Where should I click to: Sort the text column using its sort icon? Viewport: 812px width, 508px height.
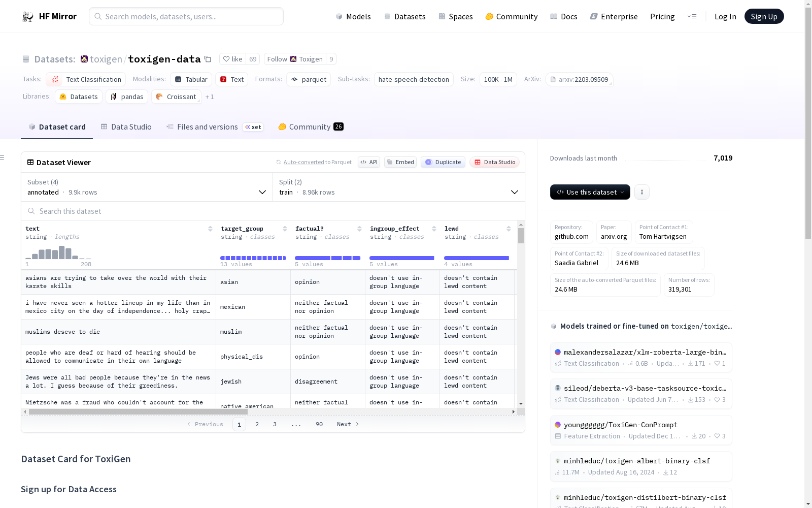(x=210, y=229)
